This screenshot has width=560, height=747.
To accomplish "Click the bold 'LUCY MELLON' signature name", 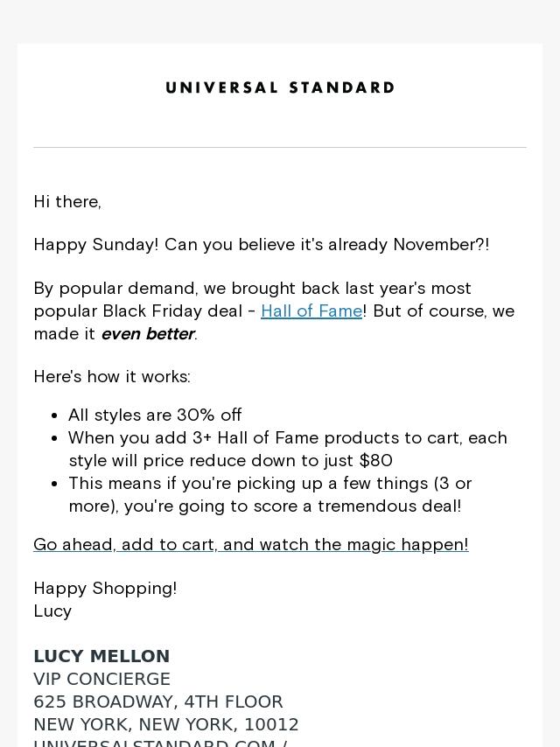I will [x=101, y=657].
